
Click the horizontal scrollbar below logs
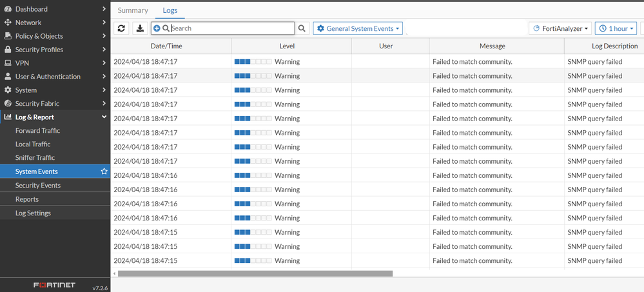[x=255, y=273]
